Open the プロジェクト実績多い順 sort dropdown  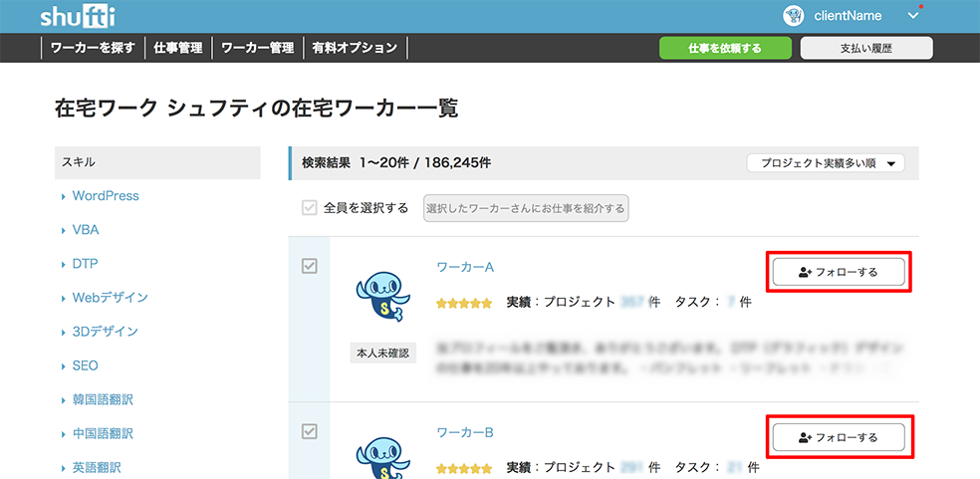point(825,164)
